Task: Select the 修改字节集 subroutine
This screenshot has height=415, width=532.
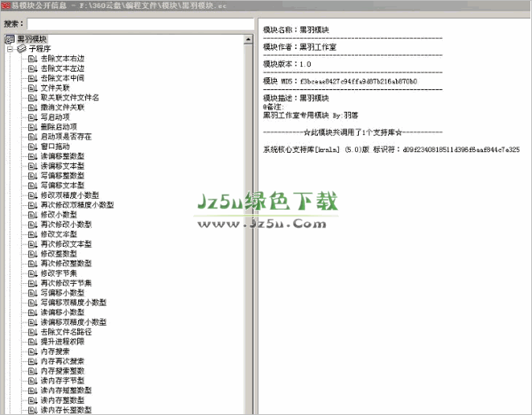Action: [59, 273]
